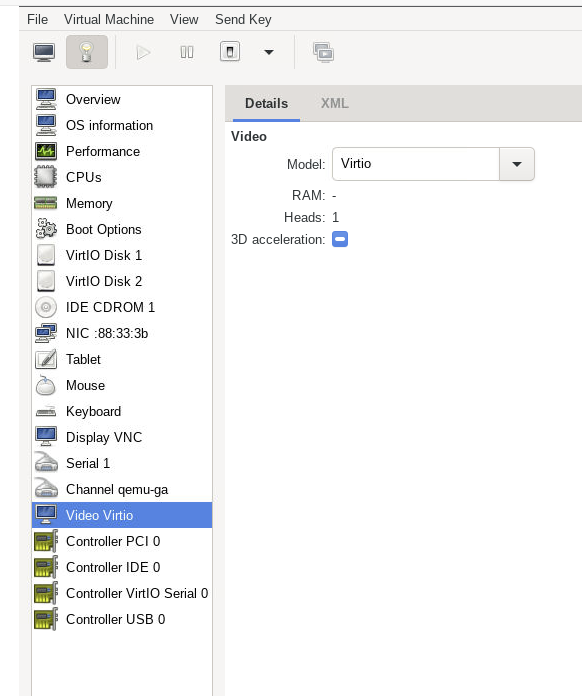Click the Memory label
This screenshot has height=696, width=582.
[x=89, y=203]
